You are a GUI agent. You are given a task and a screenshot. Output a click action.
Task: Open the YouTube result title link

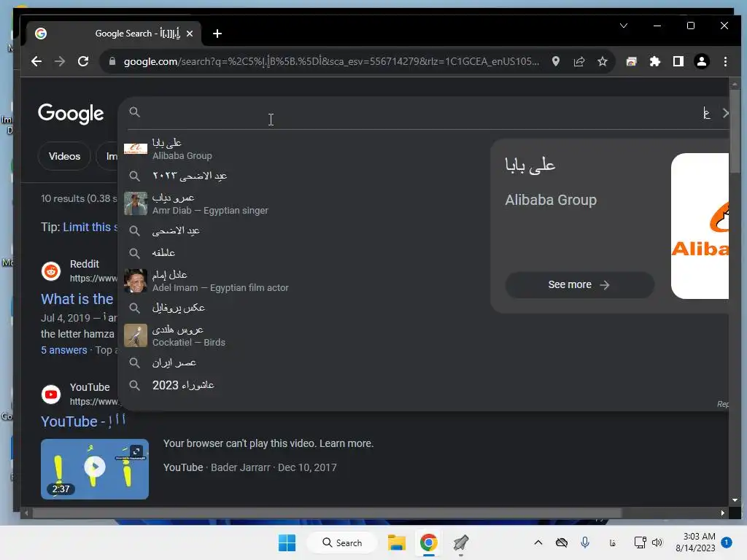click(83, 421)
